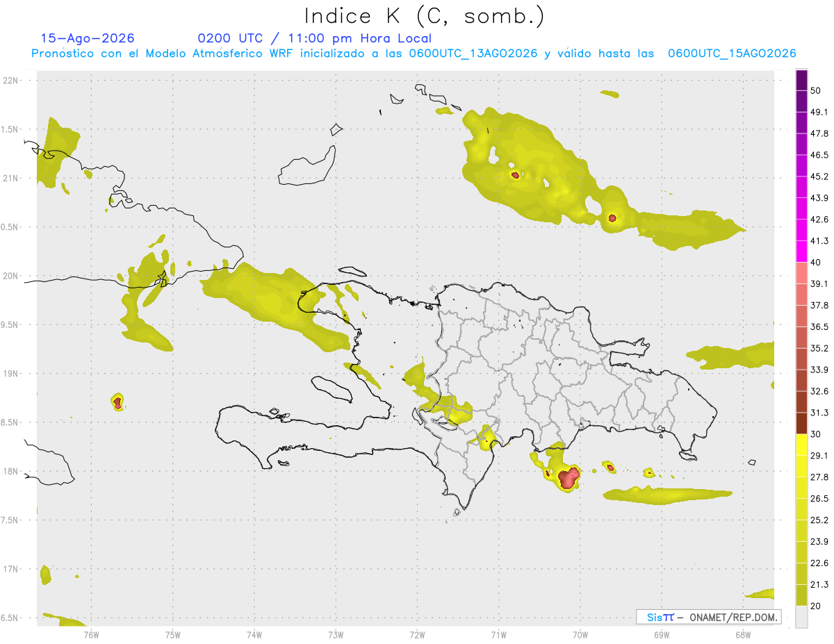Click the '22N' latitude axis label

click(12, 81)
